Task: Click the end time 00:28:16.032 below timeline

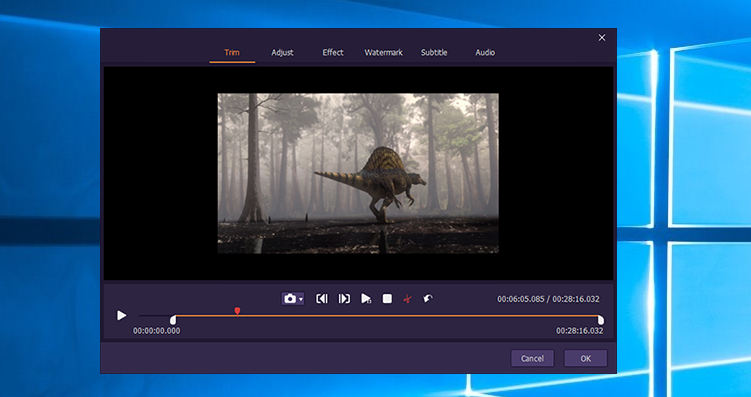Action: click(x=580, y=331)
